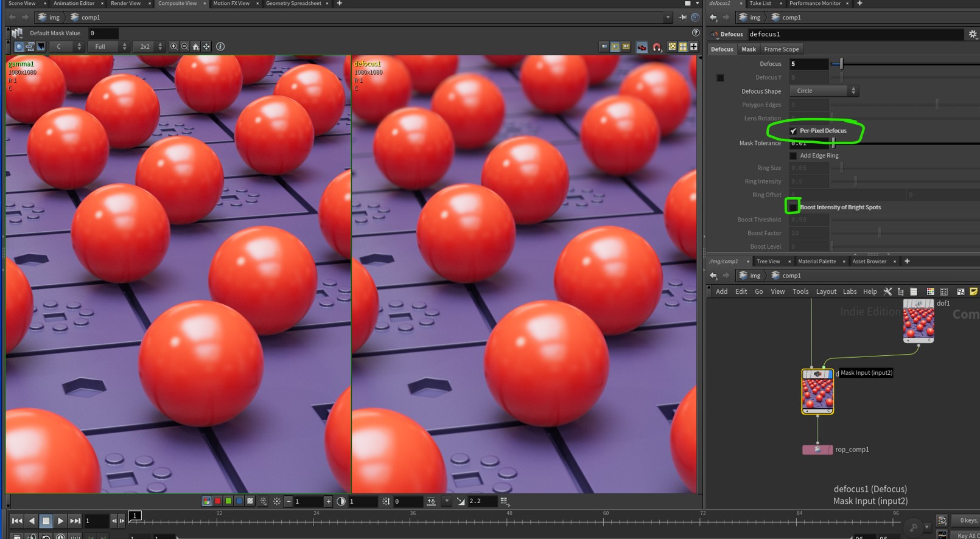Image resolution: width=980 pixels, height=539 pixels.
Task: Check the Add Edge Ring option
Action: pos(793,156)
